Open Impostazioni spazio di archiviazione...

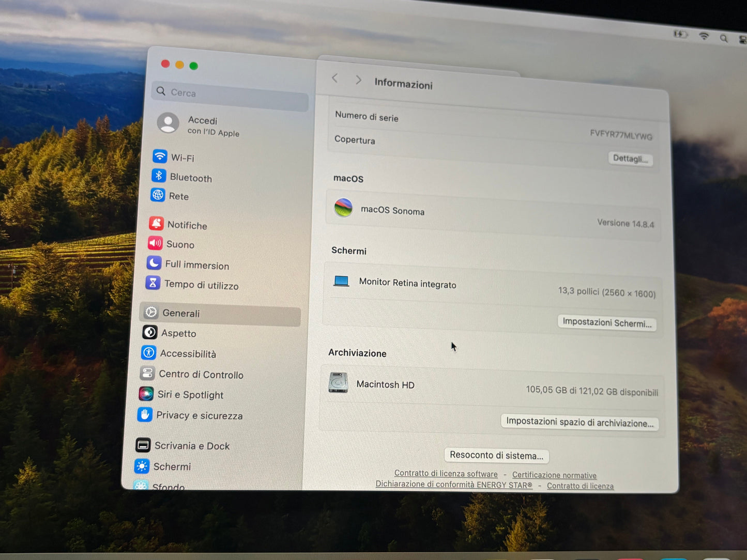coord(580,422)
